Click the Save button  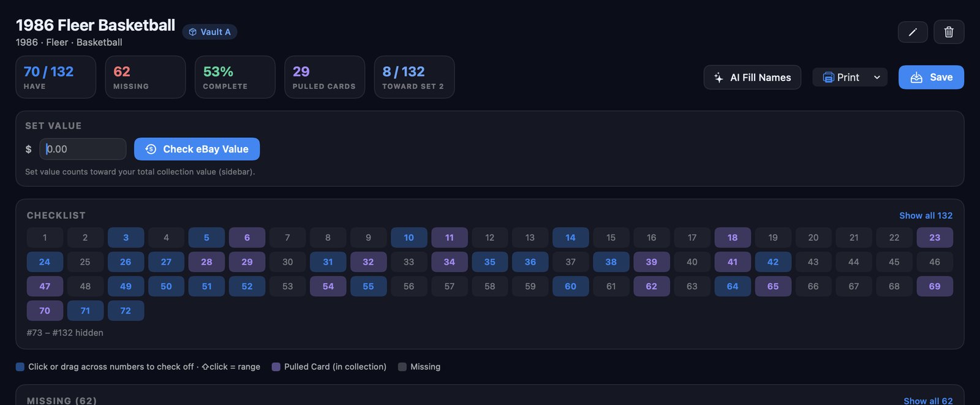coord(931,77)
